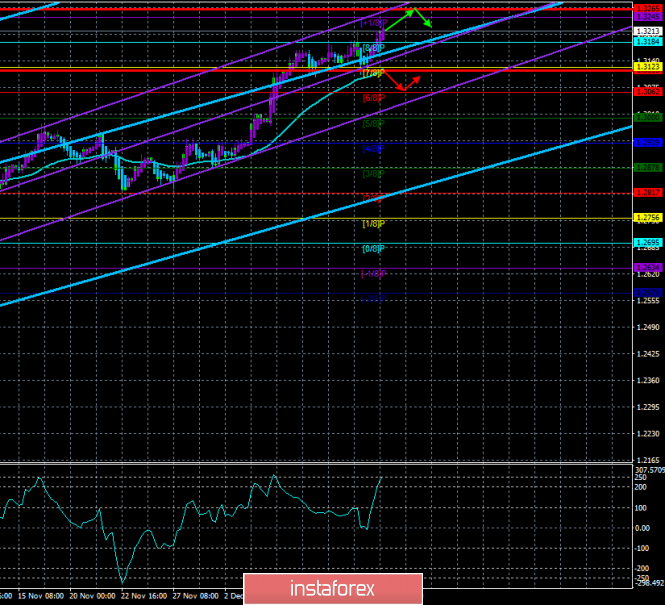Click the instaforex logo banner
The image size is (665, 605).
(x=333, y=589)
